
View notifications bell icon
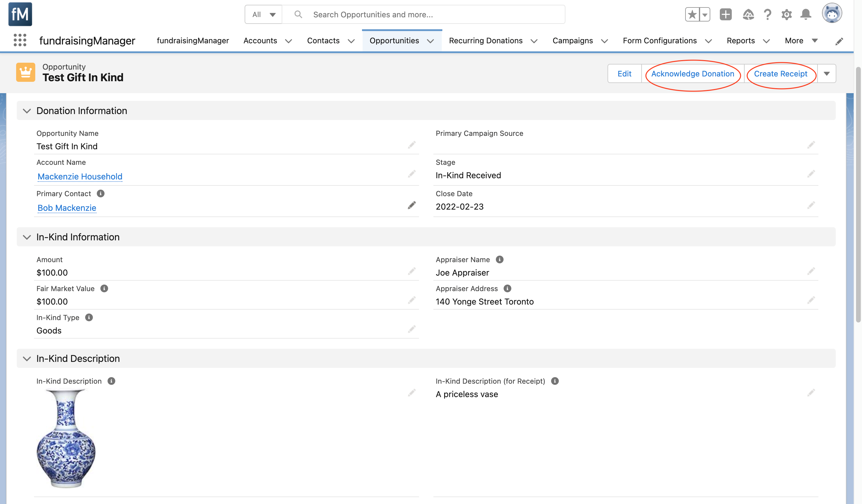(x=806, y=14)
